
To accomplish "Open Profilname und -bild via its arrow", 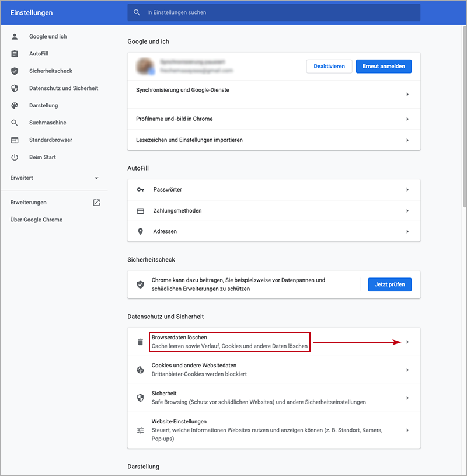I will coord(407,119).
